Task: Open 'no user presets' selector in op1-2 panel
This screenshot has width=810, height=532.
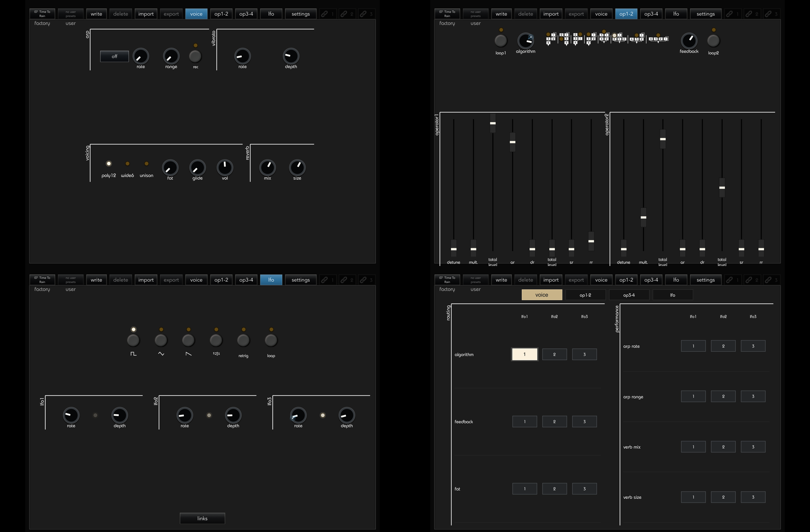Action: click(x=475, y=14)
